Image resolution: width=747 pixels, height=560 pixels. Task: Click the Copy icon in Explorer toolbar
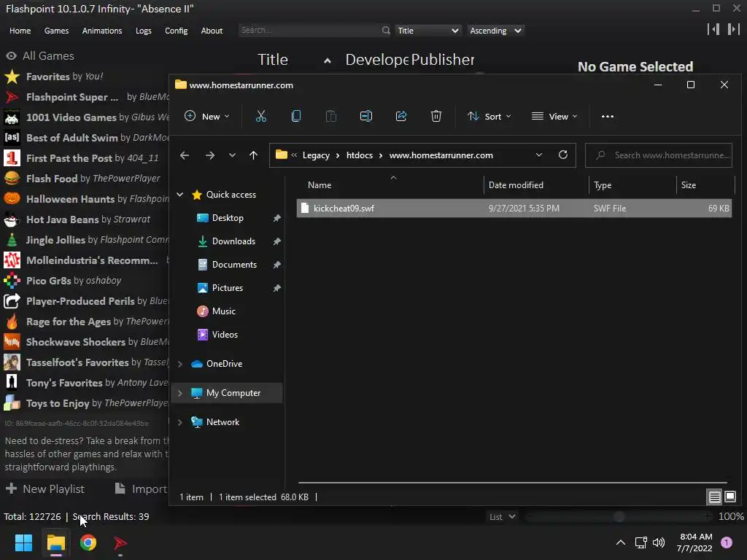[296, 116]
